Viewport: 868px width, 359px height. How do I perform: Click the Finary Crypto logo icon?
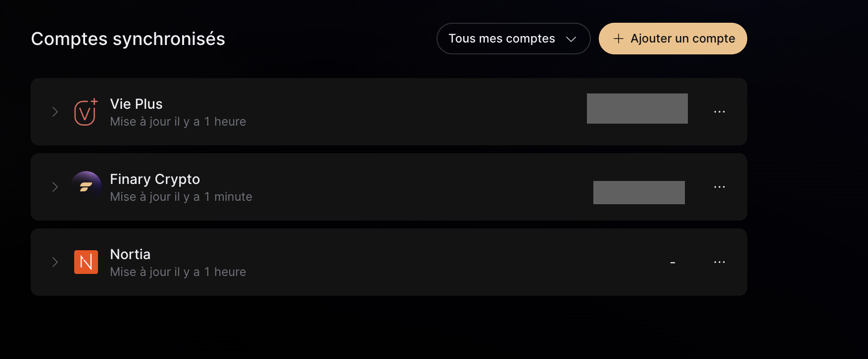(86, 187)
